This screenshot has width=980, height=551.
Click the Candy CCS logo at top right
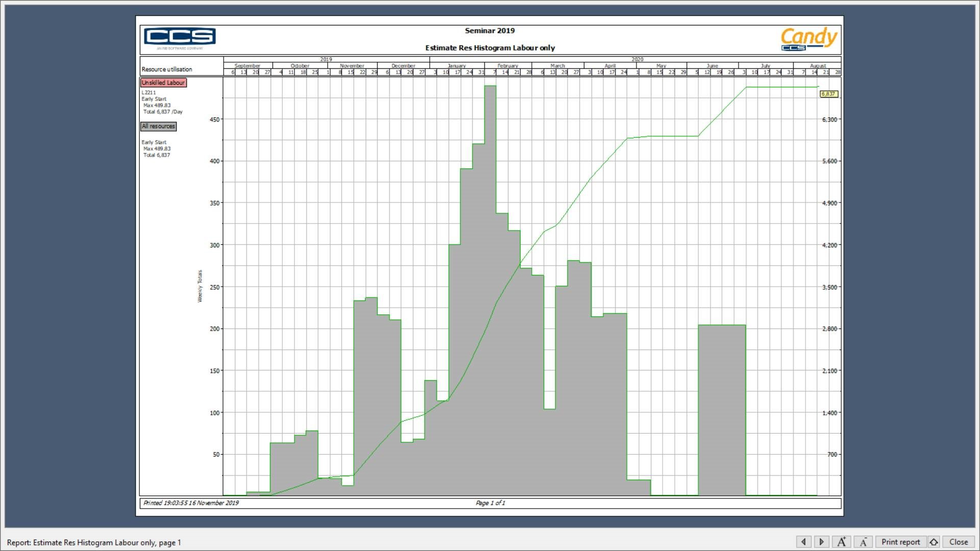(x=808, y=39)
